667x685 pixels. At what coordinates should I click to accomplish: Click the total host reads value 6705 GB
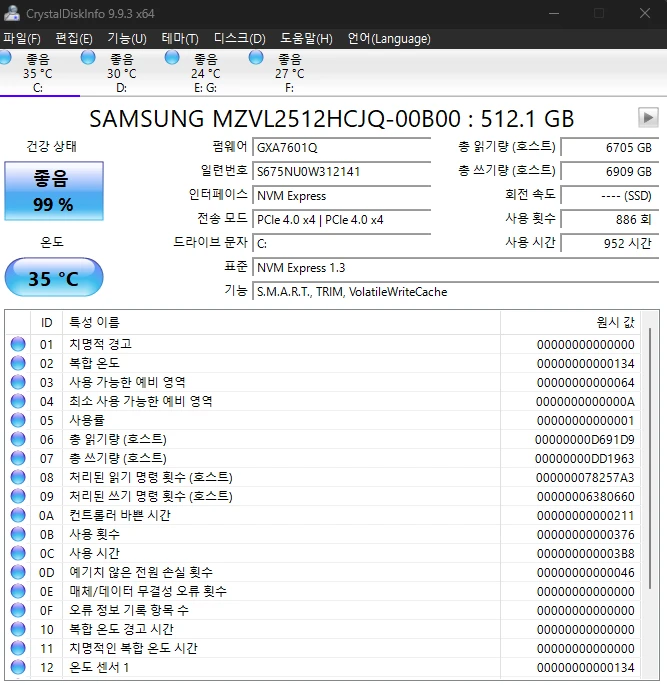tap(610, 147)
